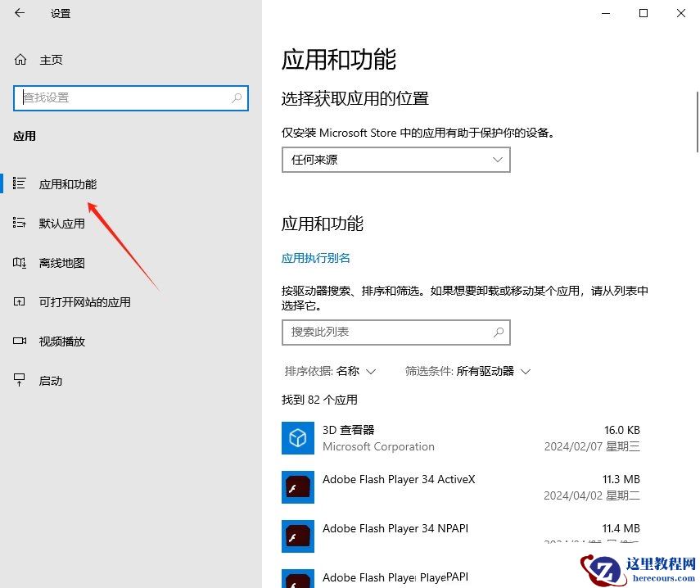This screenshot has width=700, height=588.
Task: Open the 任何来源 app source dropdown
Action: 395,160
